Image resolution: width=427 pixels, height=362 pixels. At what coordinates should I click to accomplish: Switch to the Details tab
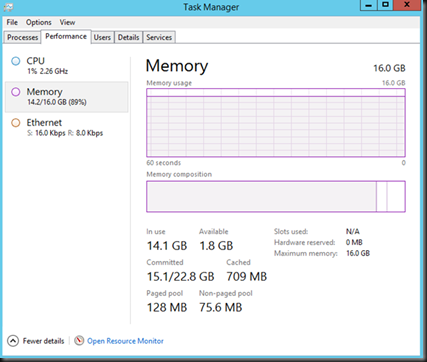coord(128,37)
